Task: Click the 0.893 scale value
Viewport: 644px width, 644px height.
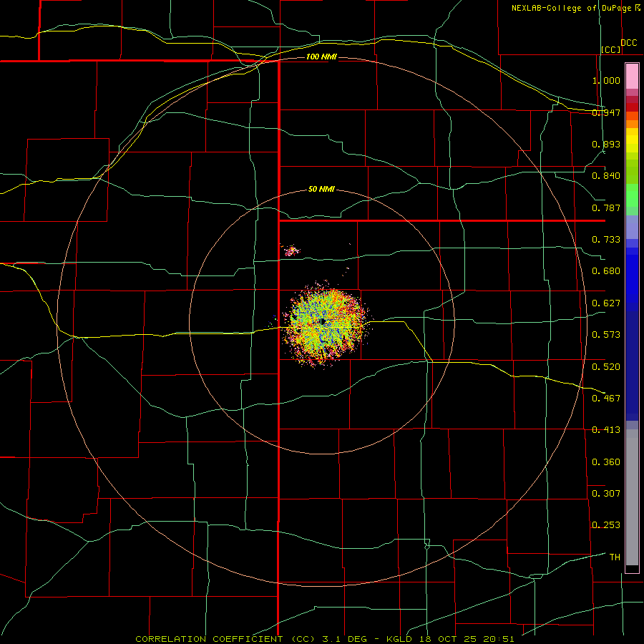Action: [606, 144]
